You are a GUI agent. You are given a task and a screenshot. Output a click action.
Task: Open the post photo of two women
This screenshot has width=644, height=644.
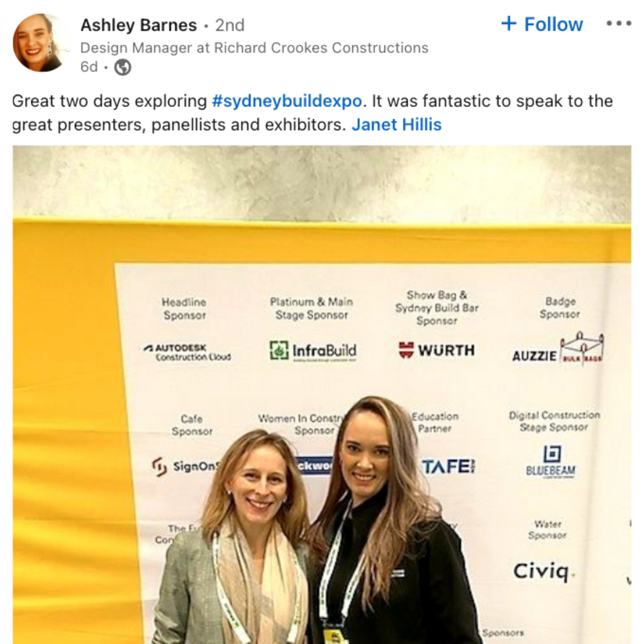(x=322, y=395)
